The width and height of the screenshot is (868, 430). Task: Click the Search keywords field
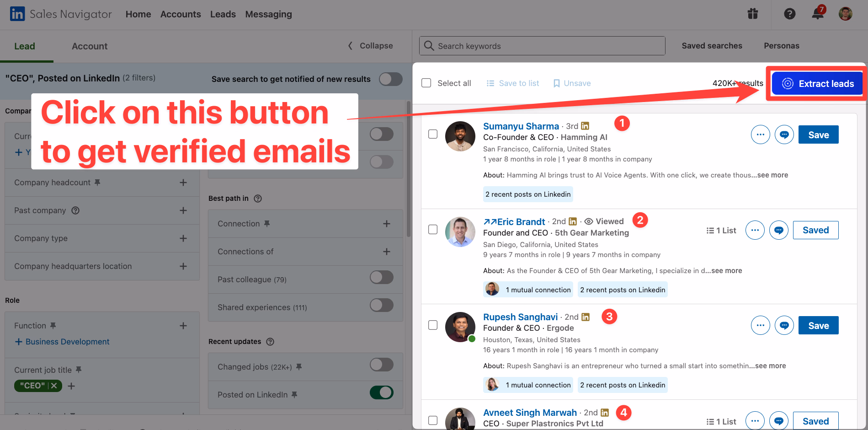click(x=542, y=46)
